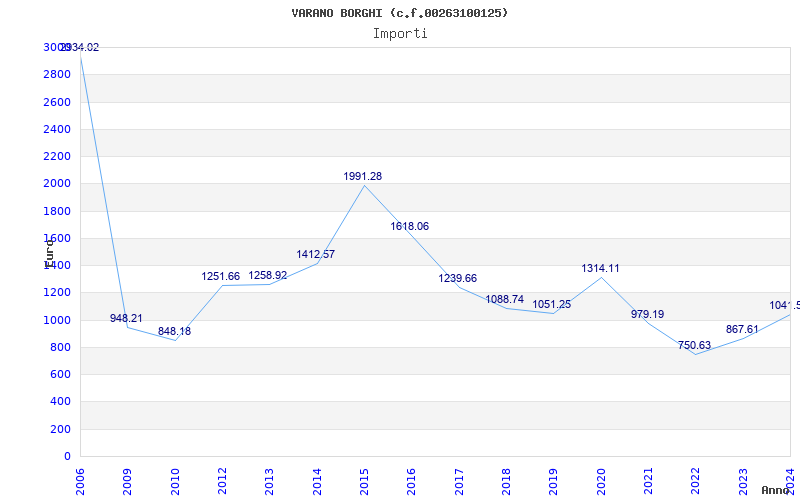Select the 979.19 data label
Image resolution: width=800 pixels, height=500 pixels.
click(x=647, y=314)
